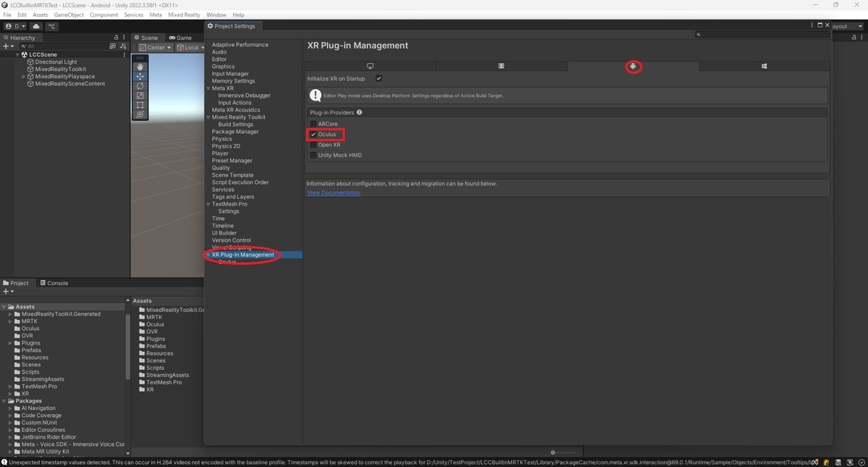Open the Hierarchy panel kebab menu
The width and height of the screenshot is (868, 467).
pos(124,38)
